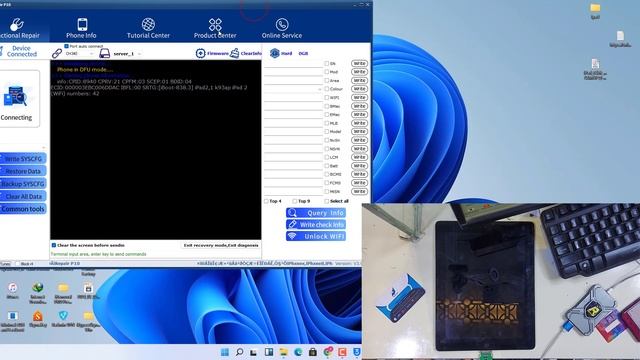Open the red C app on taskbar
640x360 pixels.
tap(342, 352)
